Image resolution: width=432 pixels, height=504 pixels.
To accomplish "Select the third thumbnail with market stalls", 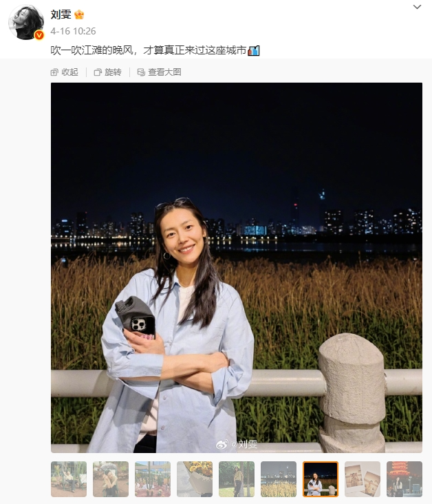I will pyautogui.click(x=153, y=479).
